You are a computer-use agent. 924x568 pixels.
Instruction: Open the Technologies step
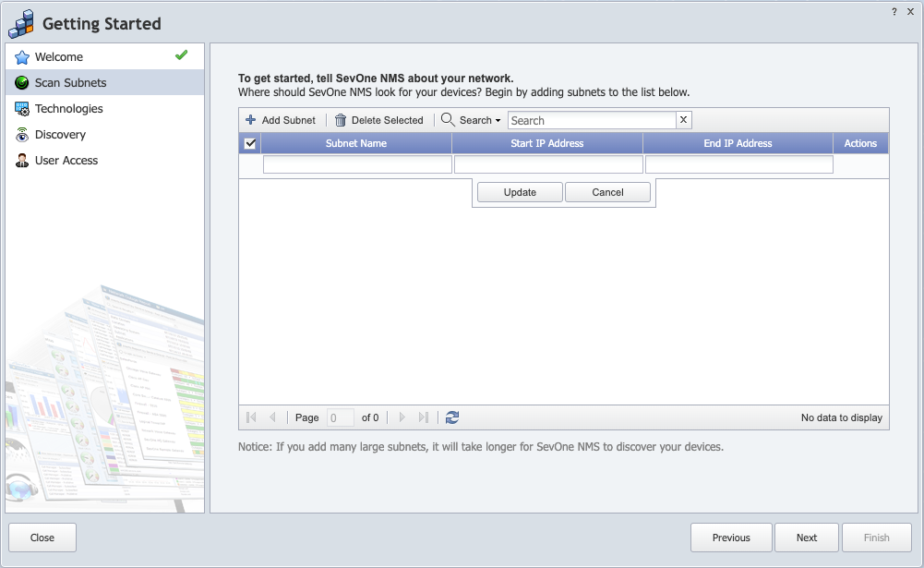point(105,109)
